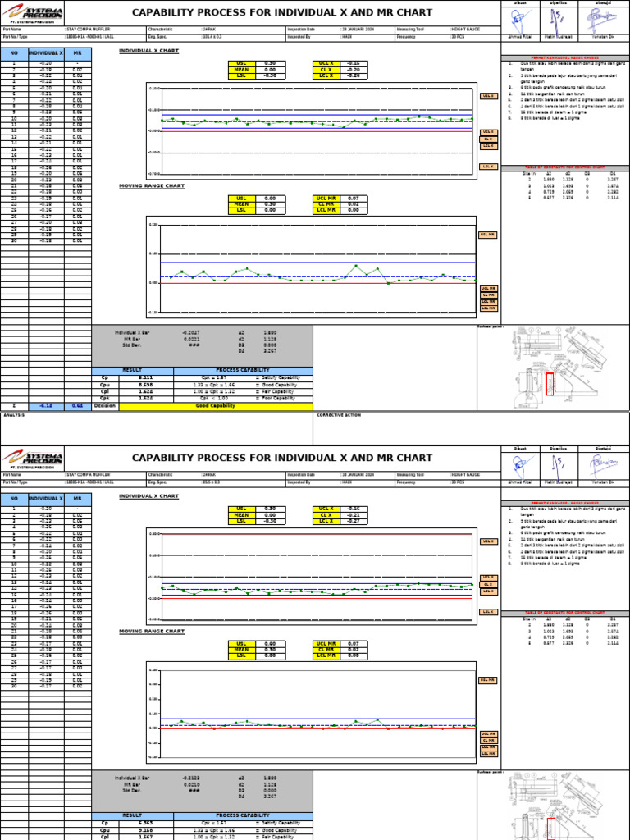Click the Cpu result 8.598
630x840 pixels.
point(146,385)
